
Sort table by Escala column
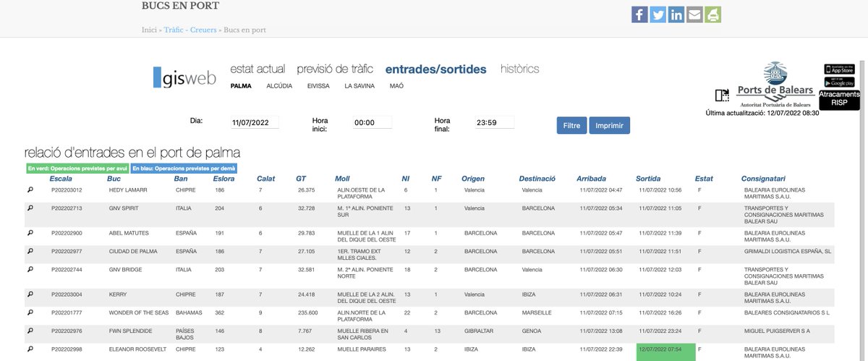coord(61,178)
